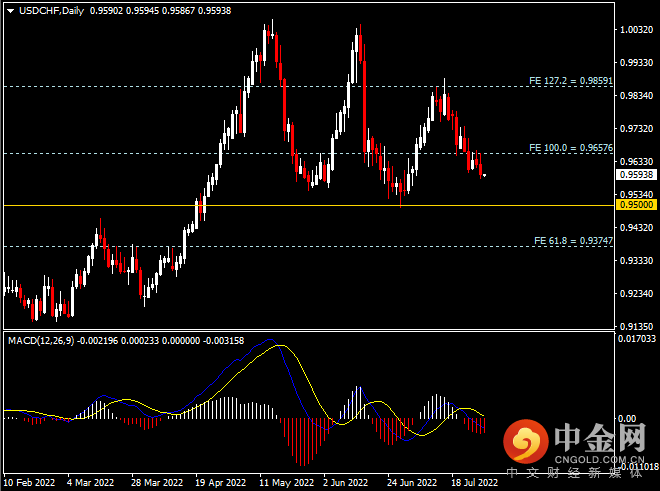Screen dimensions: 660x491
Task: Select the 11 May 2022 date label
Action: (286, 482)
